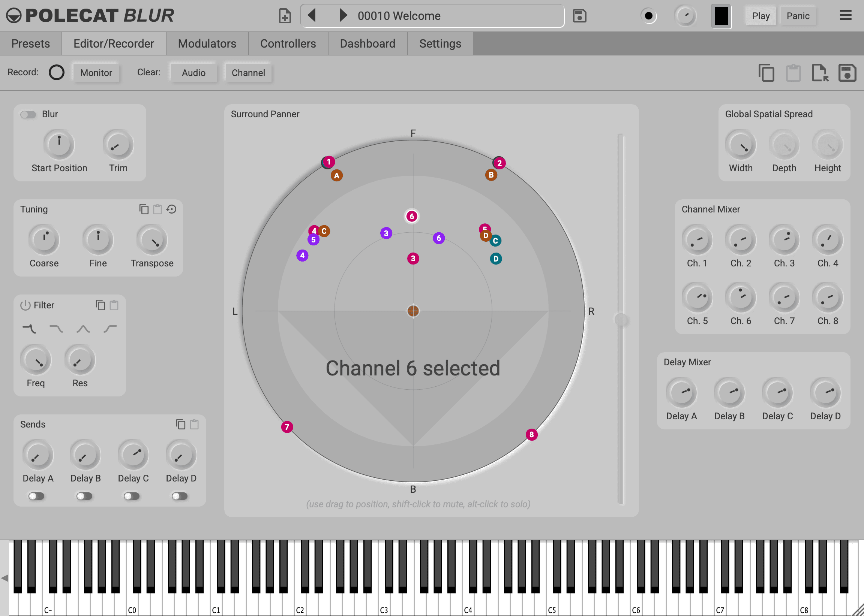Select the band-pass filter shape icon
864x616 pixels.
(x=83, y=329)
